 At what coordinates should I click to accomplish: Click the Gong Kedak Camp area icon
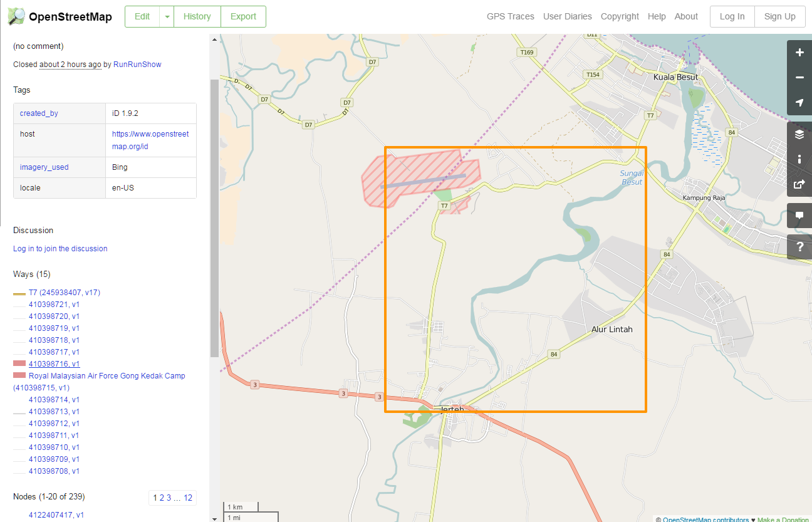pyautogui.click(x=19, y=375)
